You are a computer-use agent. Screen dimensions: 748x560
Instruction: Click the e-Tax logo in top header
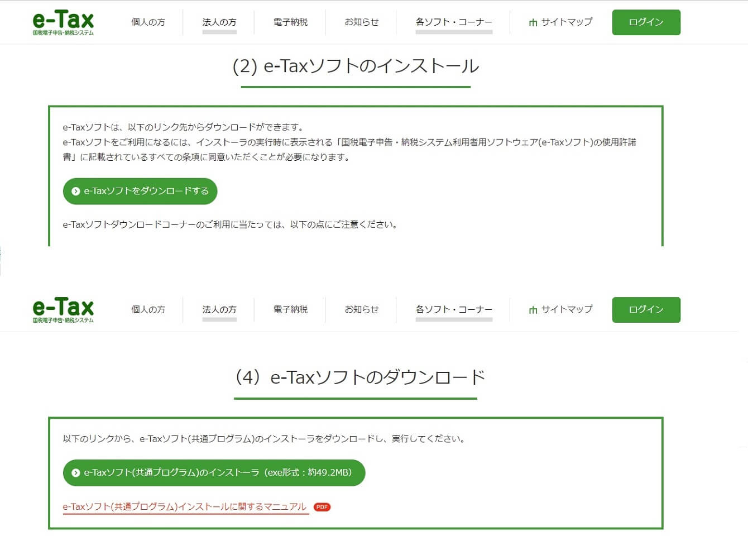click(x=63, y=23)
